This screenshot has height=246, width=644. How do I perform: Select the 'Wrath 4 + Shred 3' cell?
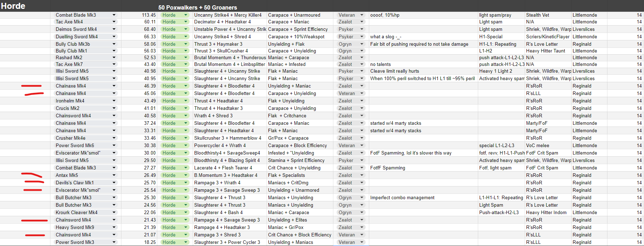coord(230,116)
